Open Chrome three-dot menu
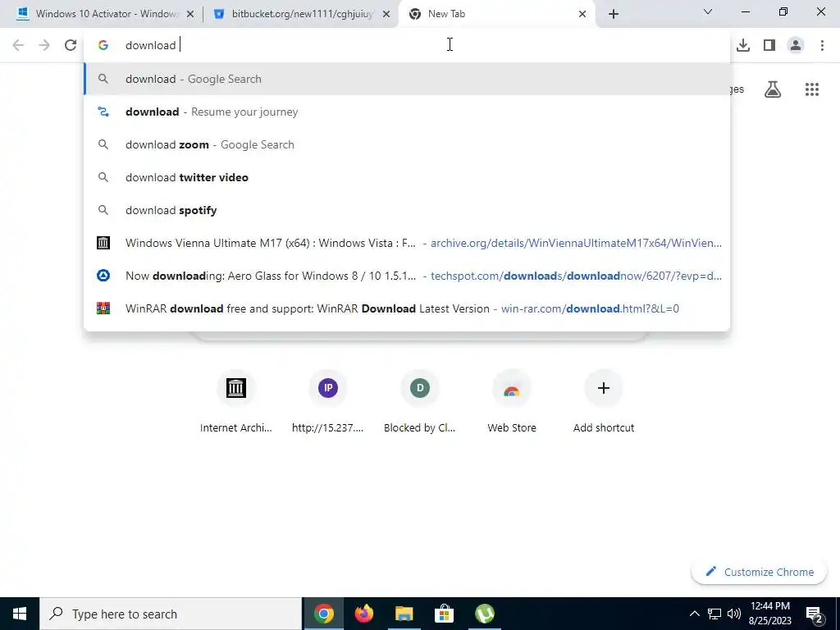Image resolution: width=840 pixels, height=630 pixels. pyautogui.click(x=822, y=45)
